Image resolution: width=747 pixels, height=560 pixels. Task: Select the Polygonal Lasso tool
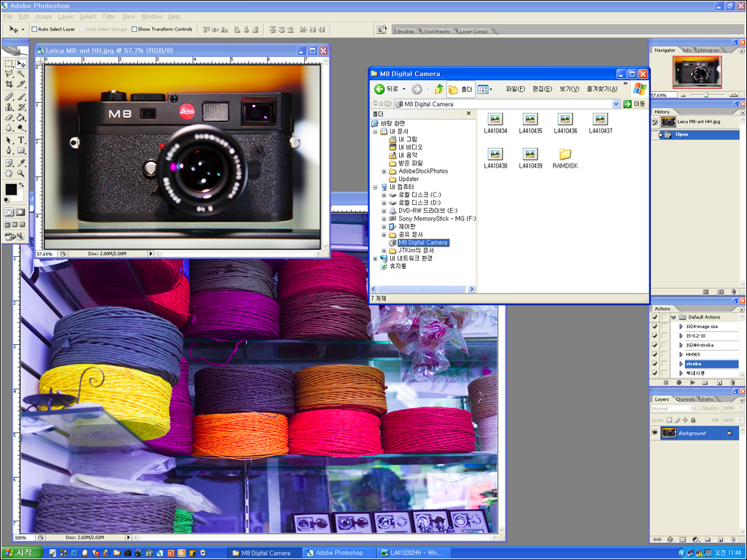(9, 74)
